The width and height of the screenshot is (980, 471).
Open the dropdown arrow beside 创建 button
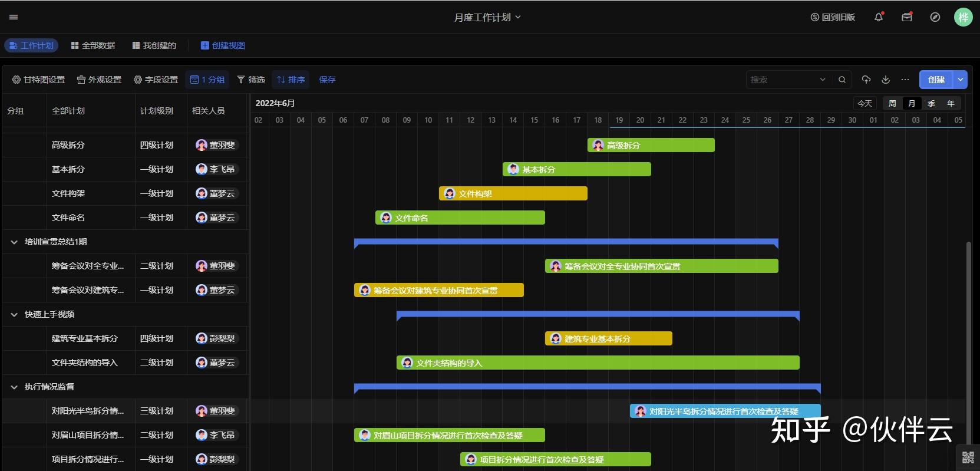point(961,80)
